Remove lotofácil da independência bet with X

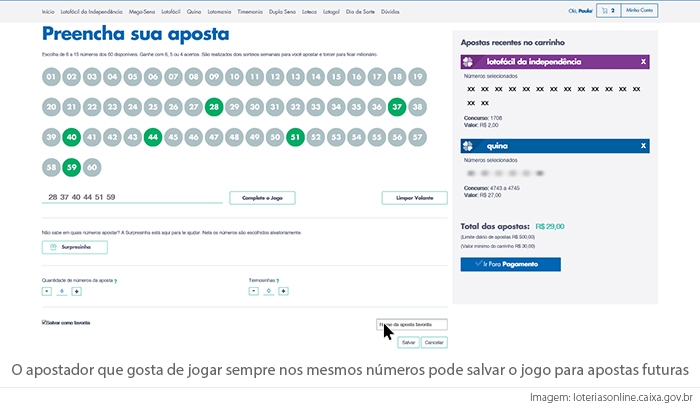[x=643, y=62]
